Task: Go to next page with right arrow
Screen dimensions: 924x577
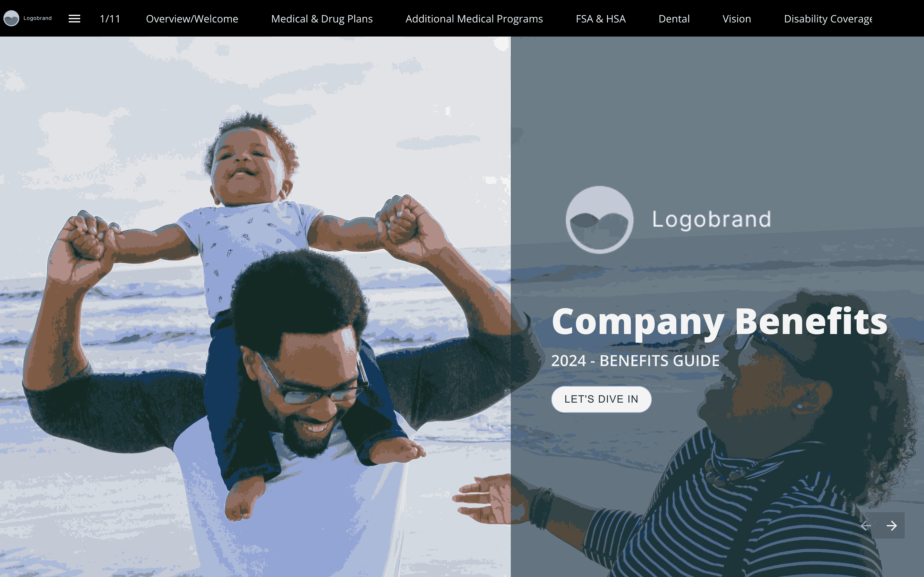Action: tap(892, 525)
